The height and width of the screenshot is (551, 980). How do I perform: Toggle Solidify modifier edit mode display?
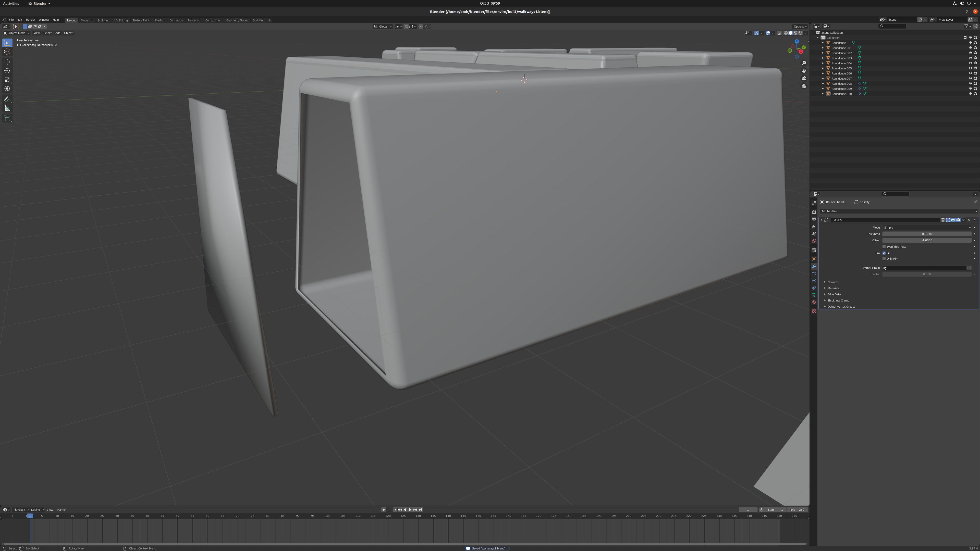click(948, 220)
